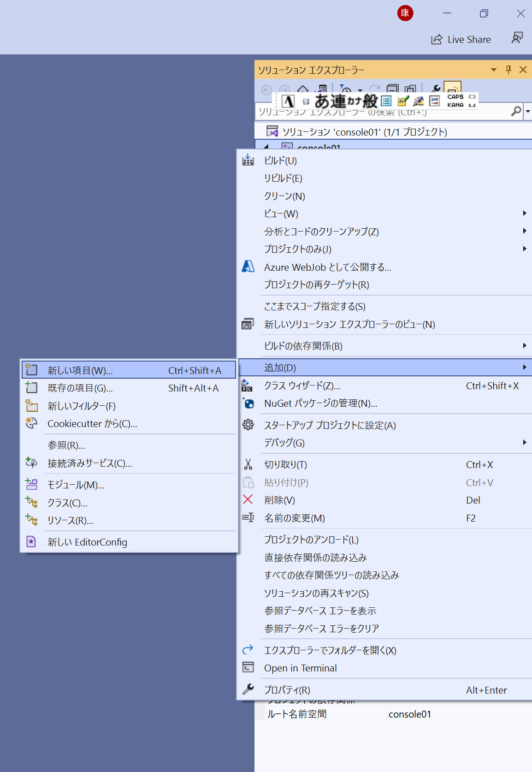Click the Live Share button
Screen dimensions: 532x772
(461, 39)
